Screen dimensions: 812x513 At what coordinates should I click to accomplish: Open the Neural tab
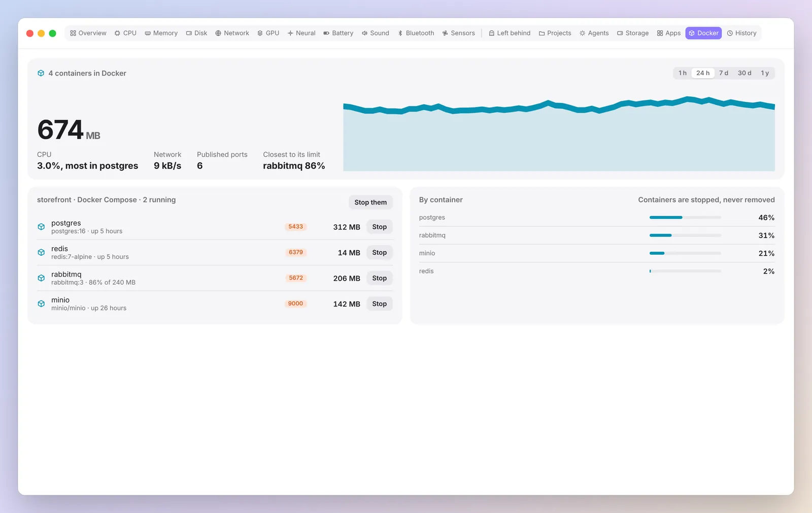click(x=301, y=33)
